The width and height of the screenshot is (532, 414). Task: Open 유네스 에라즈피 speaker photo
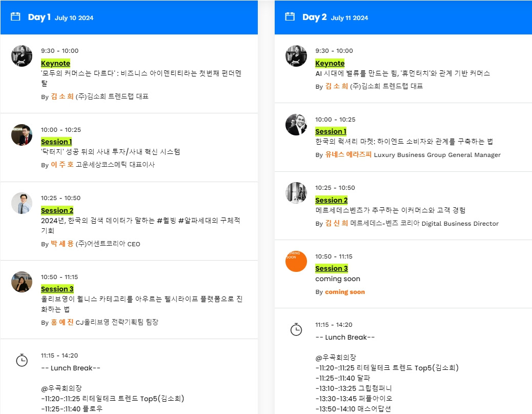click(x=296, y=124)
